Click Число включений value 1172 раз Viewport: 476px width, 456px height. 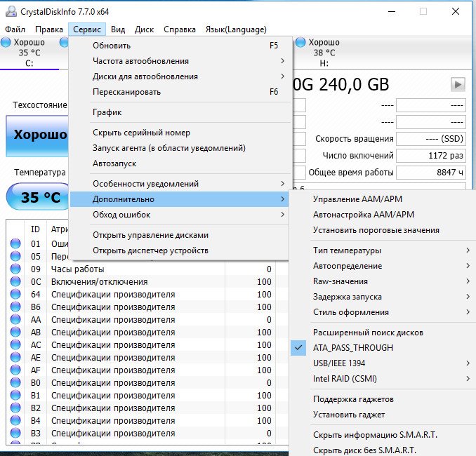tap(431, 156)
